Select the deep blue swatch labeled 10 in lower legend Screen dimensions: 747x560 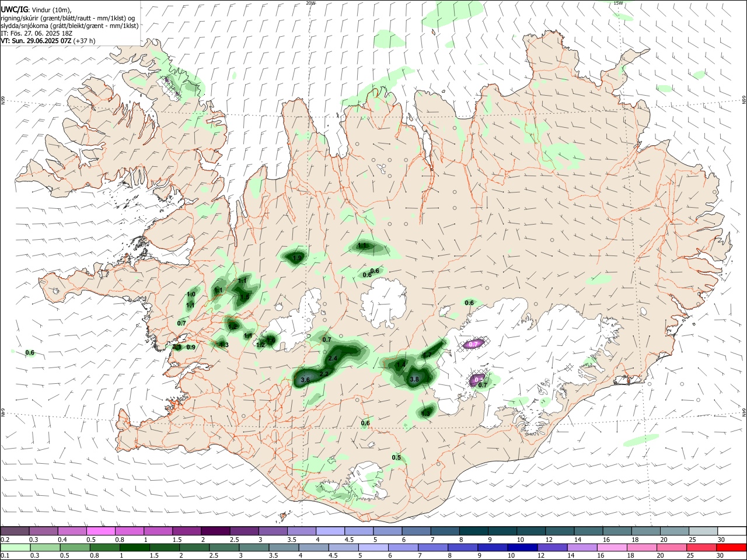coord(522,547)
